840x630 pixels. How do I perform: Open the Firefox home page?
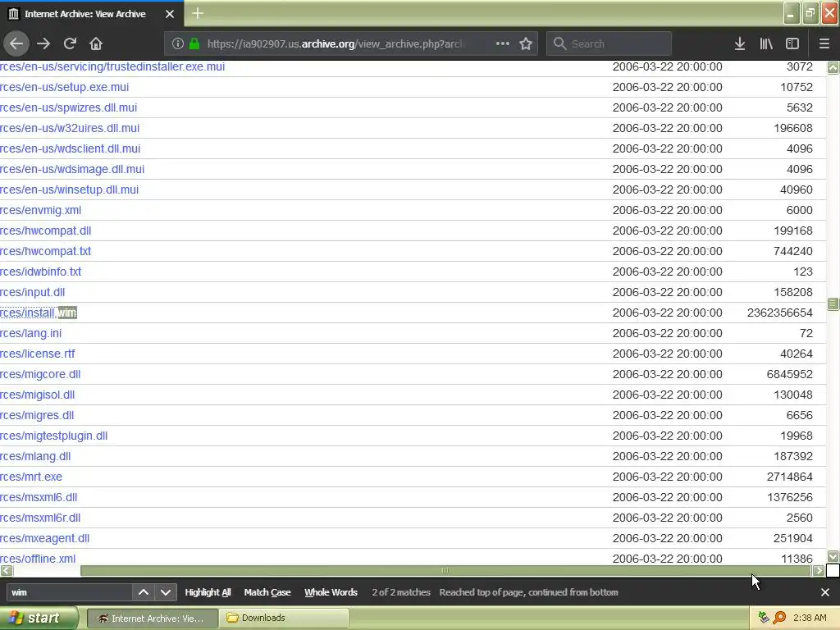[96, 43]
